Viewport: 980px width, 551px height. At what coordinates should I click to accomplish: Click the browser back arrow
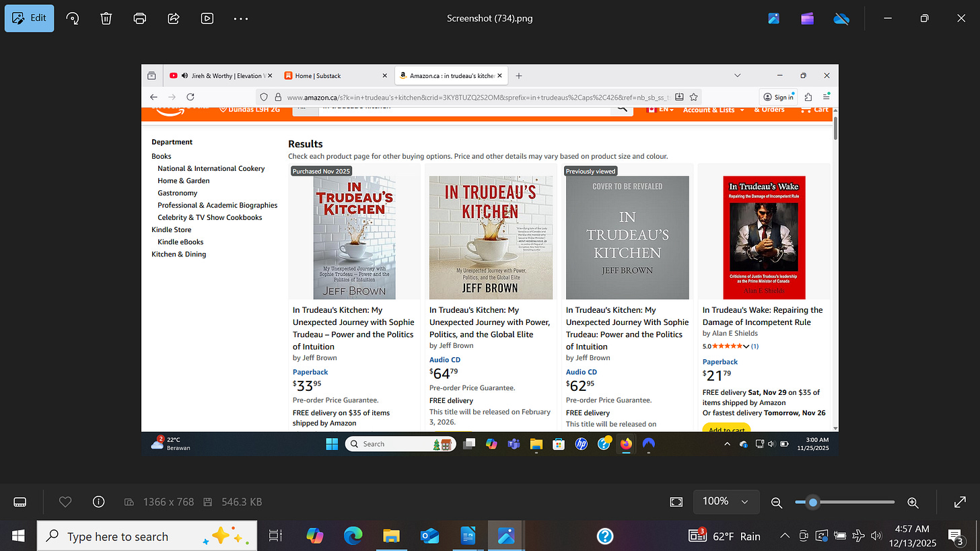coord(153,97)
